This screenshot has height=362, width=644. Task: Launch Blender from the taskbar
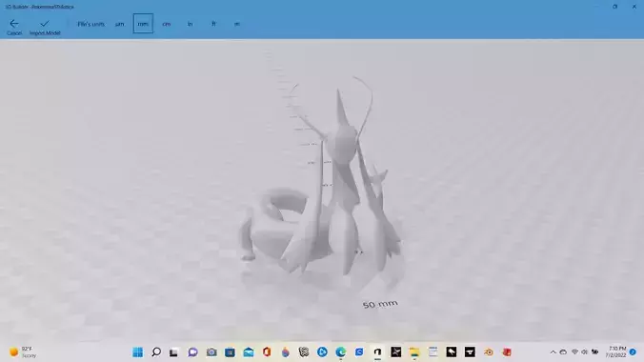(x=489, y=352)
